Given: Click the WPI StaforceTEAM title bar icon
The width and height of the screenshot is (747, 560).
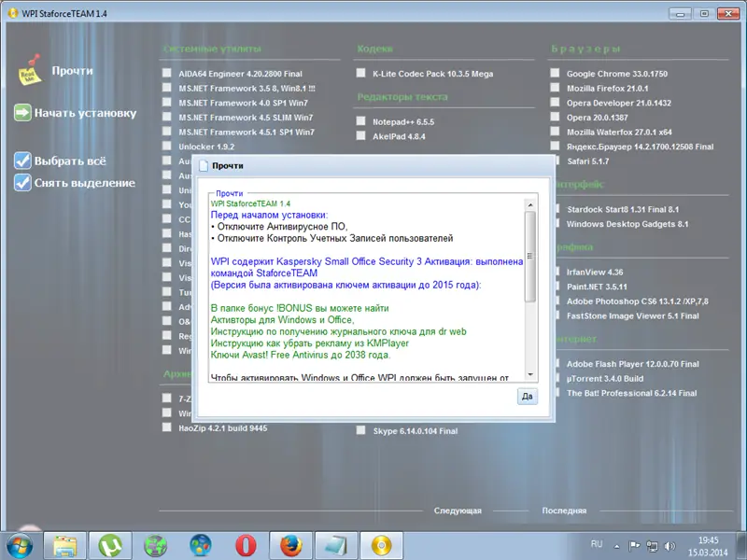Looking at the screenshot, I should [x=13, y=13].
